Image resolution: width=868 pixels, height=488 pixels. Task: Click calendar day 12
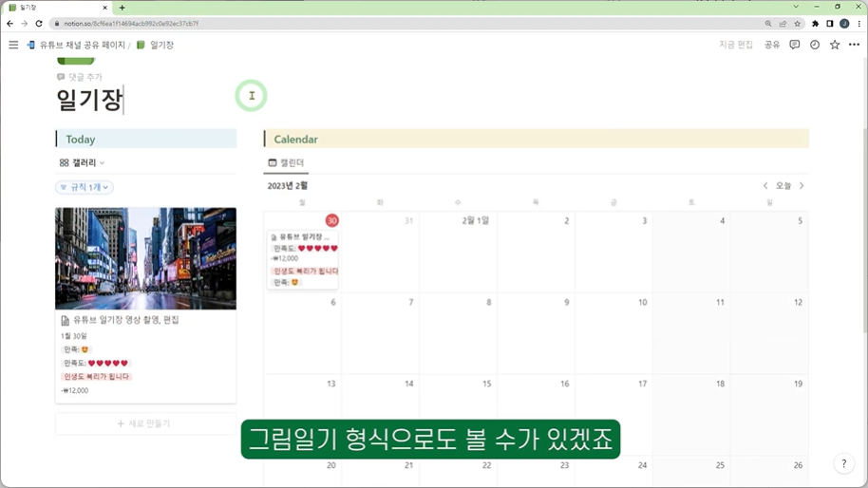[x=769, y=333]
